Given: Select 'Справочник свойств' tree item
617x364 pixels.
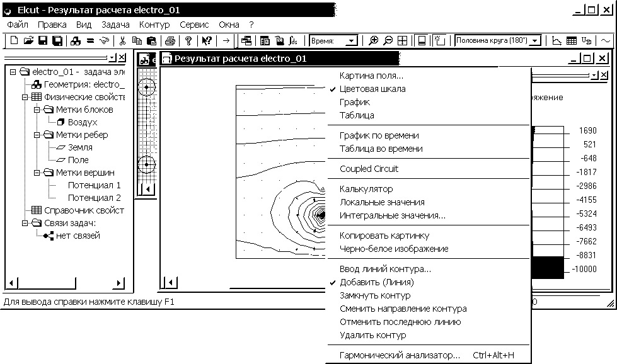Looking at the screenshot, I should coord(84,210).
